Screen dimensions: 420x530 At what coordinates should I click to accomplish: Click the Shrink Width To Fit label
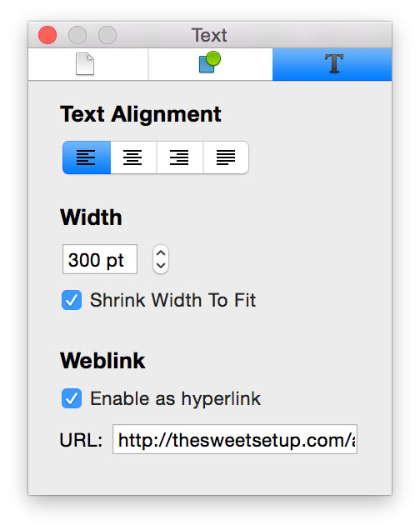[172, 300]
